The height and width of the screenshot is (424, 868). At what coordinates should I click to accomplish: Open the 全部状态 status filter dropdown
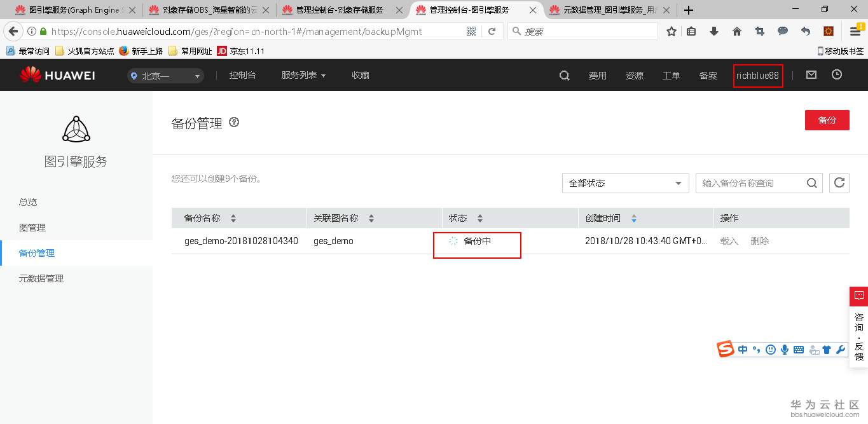click(x=626, y=183)
